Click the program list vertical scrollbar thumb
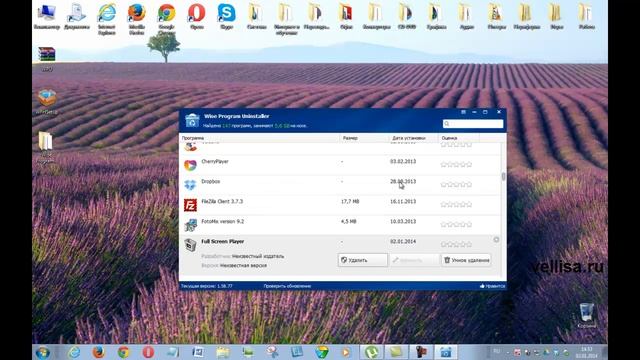Viewport: 640px width, 360px height. click(x=503, y=176)
